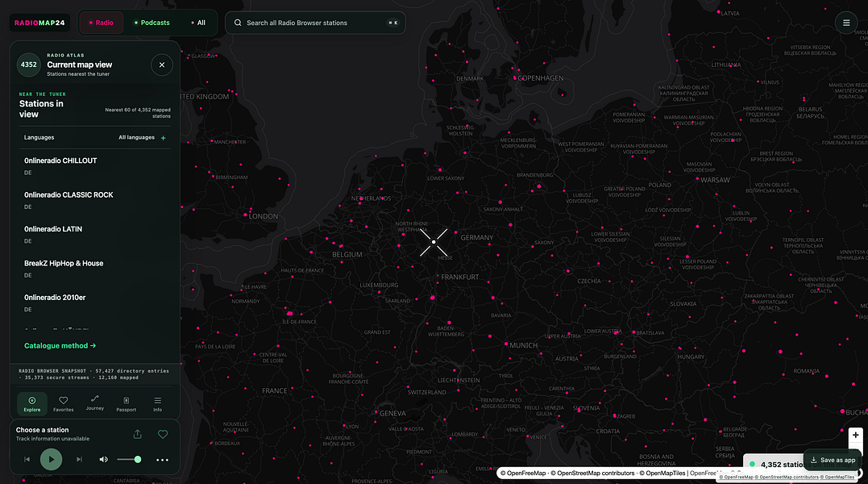Click the share icon in the player
The image size is (868, 484).
(x=137, y=434)
